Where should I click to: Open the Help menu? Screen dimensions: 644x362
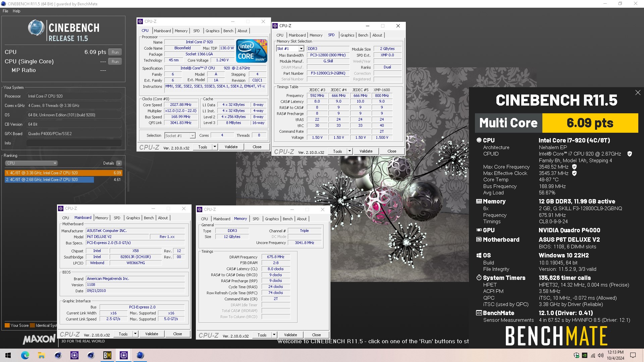coord(16,11)
